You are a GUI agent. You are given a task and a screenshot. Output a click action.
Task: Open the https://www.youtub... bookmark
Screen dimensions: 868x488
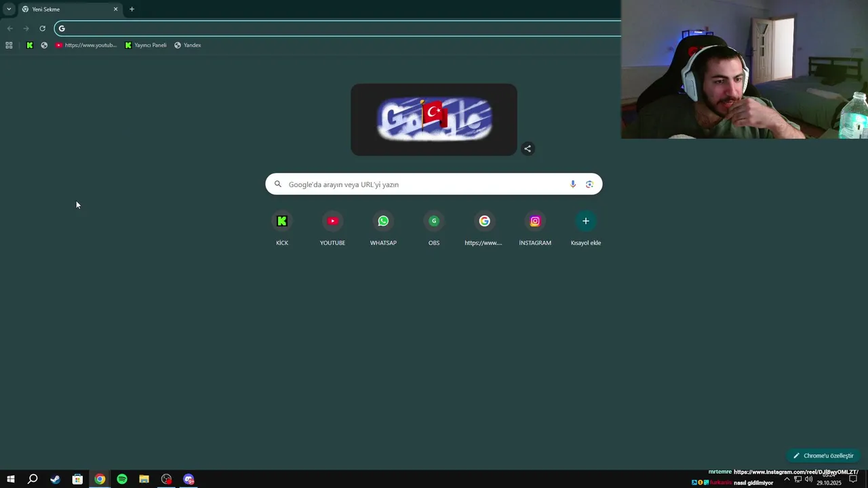[86, 45]
